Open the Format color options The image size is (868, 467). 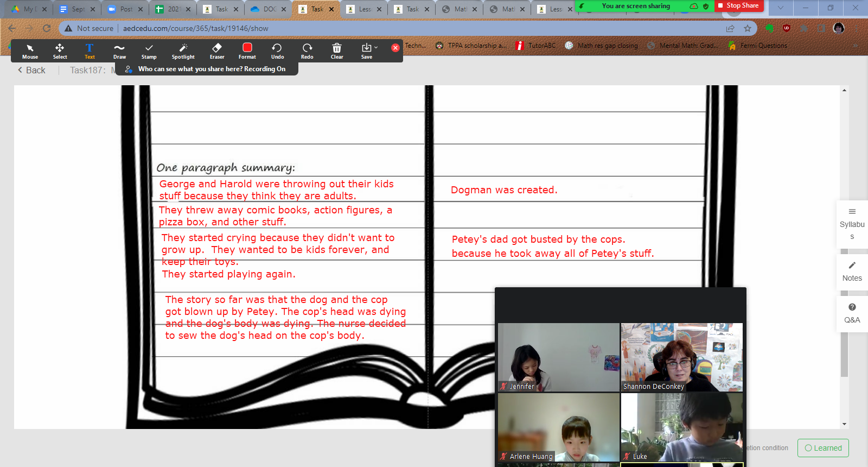247,51
